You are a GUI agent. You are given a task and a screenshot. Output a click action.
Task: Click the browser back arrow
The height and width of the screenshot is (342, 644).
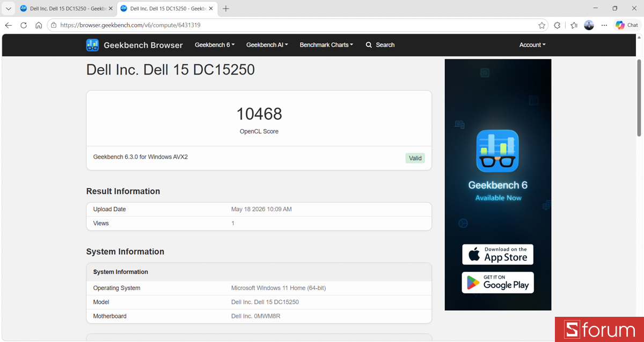point(9,25)
